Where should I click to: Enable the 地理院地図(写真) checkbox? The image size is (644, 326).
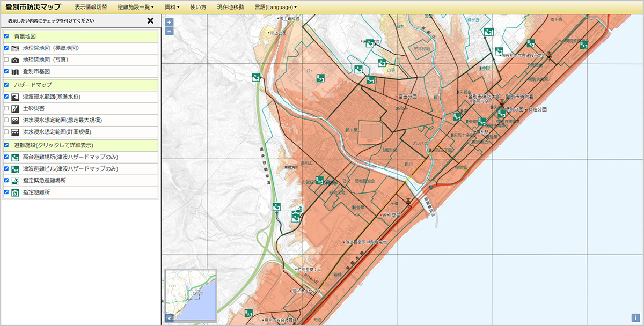6,60
